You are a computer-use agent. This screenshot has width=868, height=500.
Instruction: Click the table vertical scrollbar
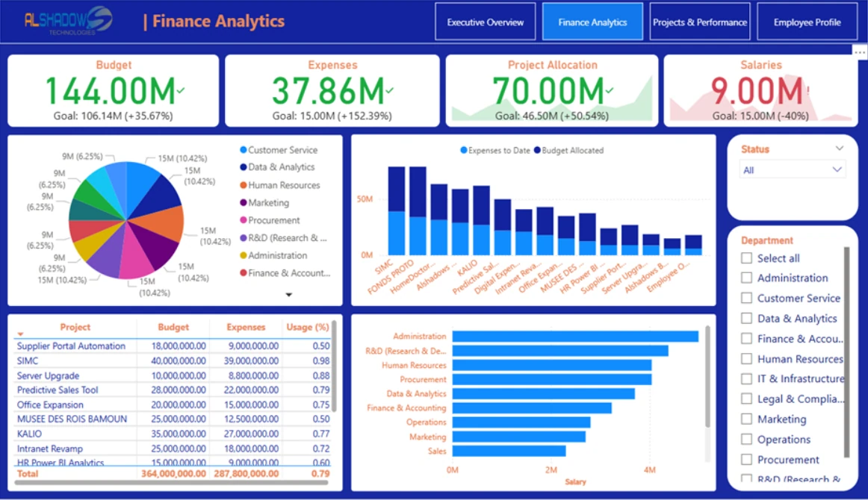[334, 365]
